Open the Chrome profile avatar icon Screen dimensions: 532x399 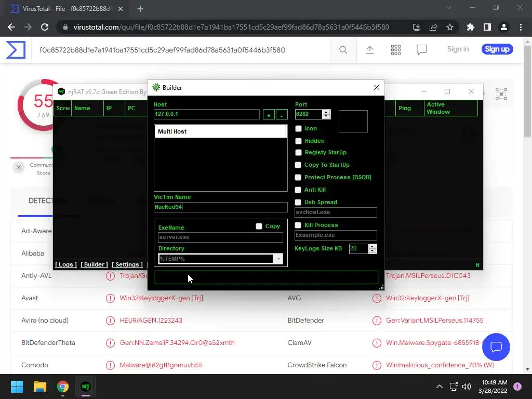(504, 27)
